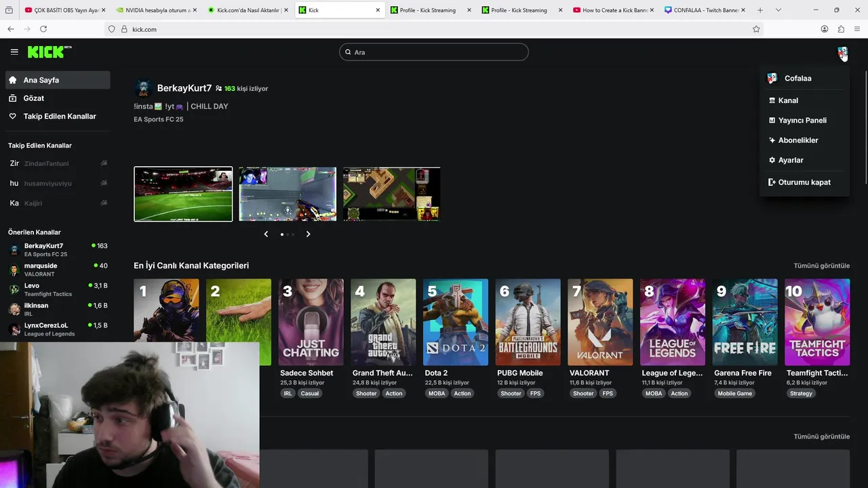
Task: Open Firefox extensions icon
Action: (841, 29)
